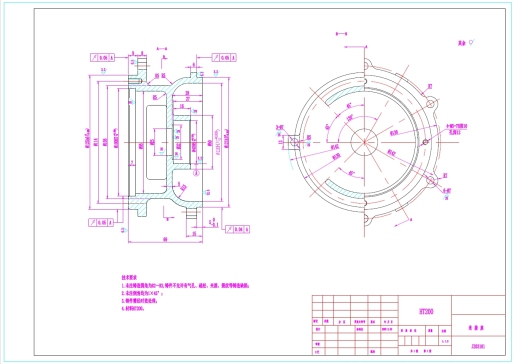The width and height of the screenshot is (515, 364).
Task: Click the upper-right mounting lug hole
Action: [x=430, y=104]
